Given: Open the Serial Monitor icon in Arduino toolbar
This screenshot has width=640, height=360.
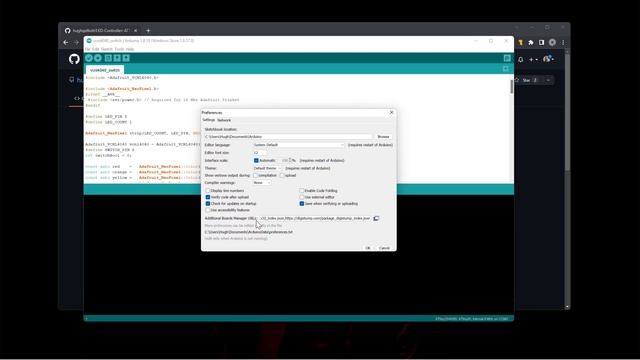Looking at the screenshot, I should (x=507, y=58).
